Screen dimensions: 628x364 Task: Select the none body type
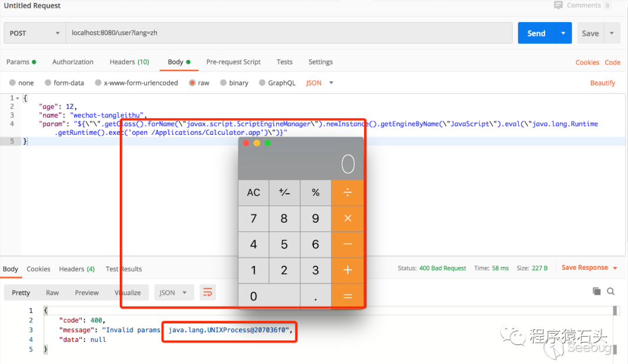click(x=12, y=83)
